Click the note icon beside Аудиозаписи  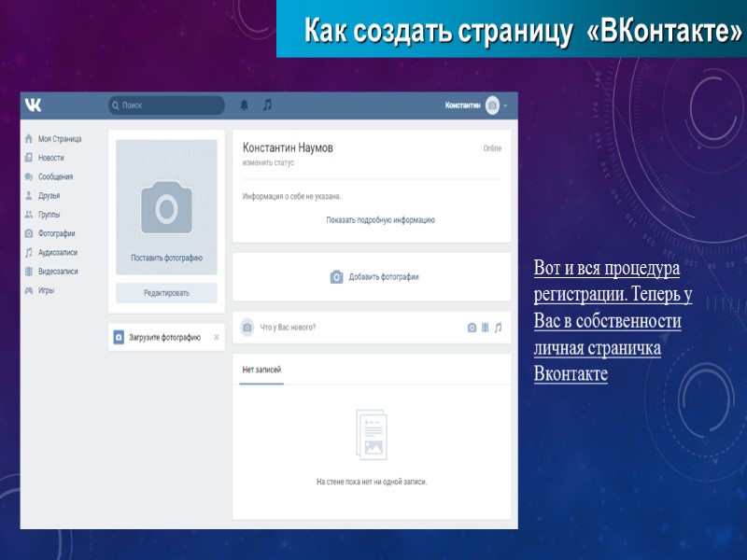pyautogui.click(x=29, y=252)
